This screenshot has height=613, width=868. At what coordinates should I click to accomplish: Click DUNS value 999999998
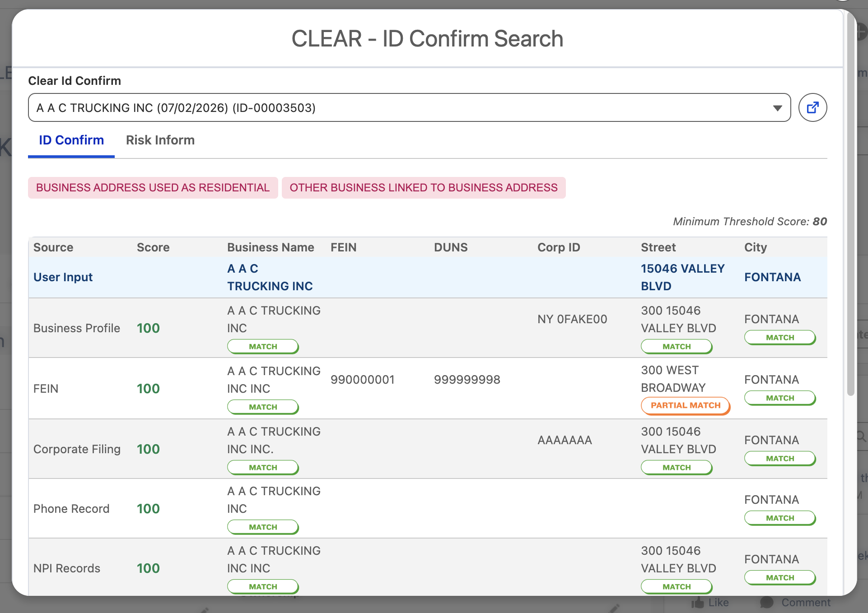(467, 380)
